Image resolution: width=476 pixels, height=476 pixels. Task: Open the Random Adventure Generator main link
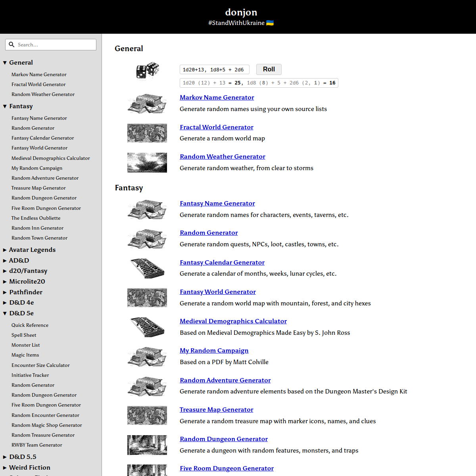[x=225, y=380]
